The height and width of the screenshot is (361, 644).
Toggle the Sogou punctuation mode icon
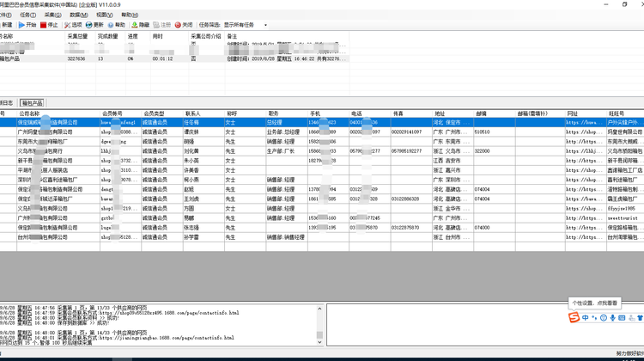594,318
